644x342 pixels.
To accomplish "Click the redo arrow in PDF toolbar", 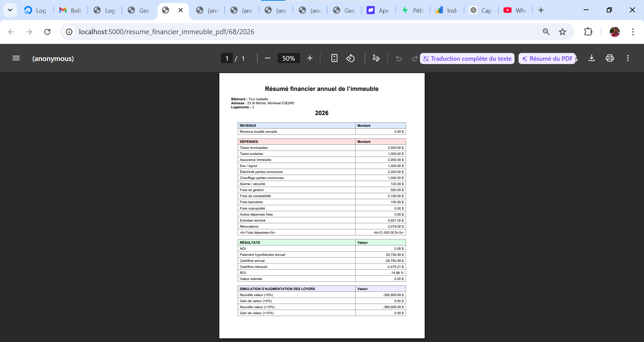I will [x=415, y=58].
